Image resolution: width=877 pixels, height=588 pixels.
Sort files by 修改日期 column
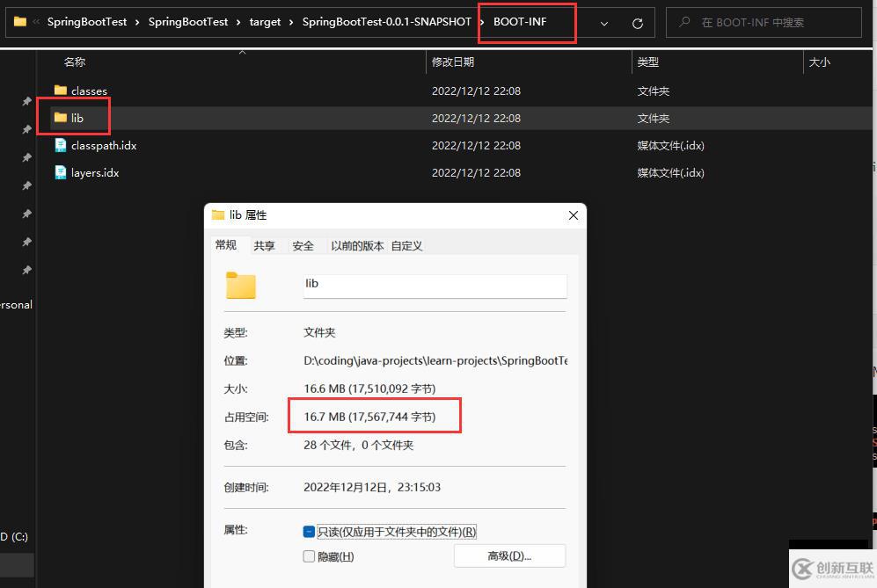pyautogui.click(x=453, y=62)
